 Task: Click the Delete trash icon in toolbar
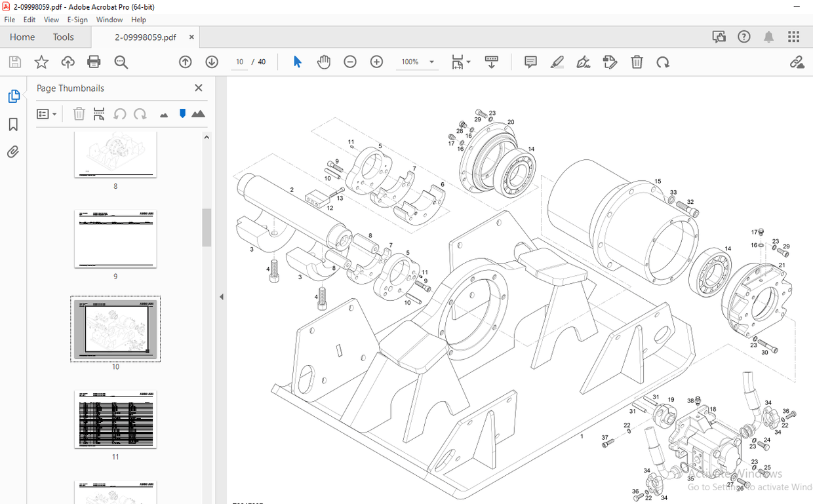point(637,62)
